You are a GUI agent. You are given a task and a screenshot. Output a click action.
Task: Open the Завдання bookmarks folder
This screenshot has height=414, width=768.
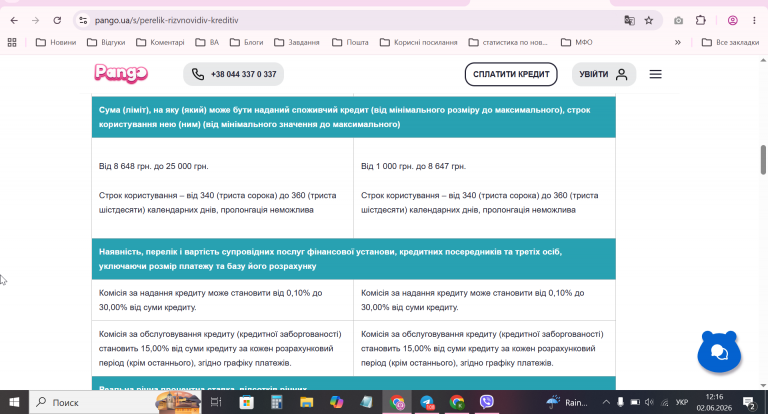click(297, 43)
